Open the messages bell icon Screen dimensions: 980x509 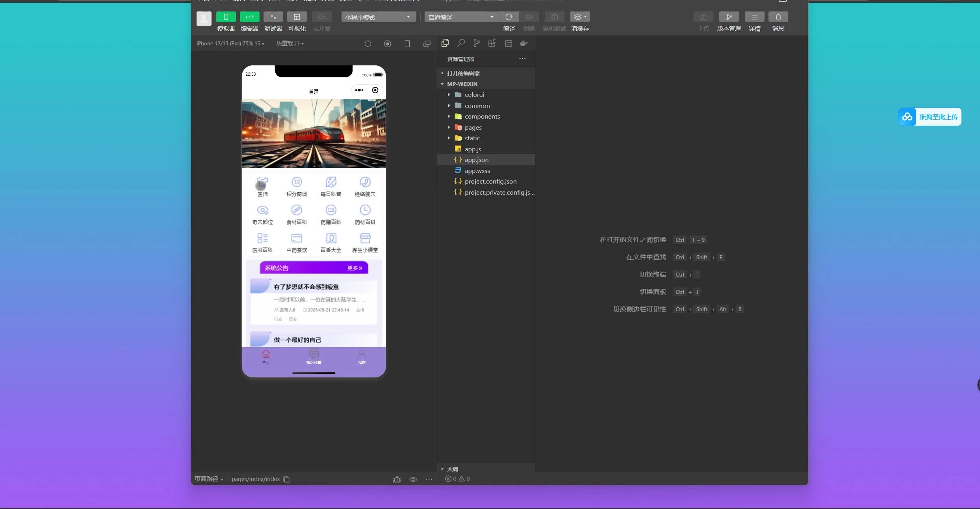778,17
